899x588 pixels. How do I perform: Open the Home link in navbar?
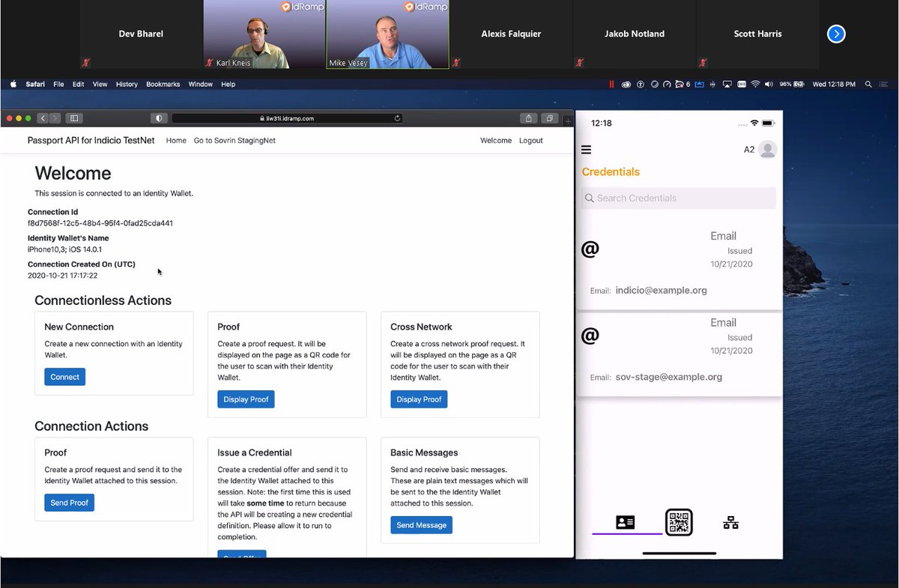click(x=176, y=140)
